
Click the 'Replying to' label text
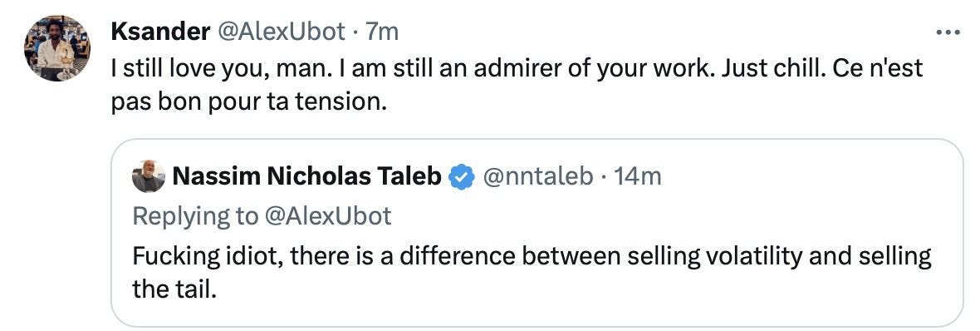[195, 216]
